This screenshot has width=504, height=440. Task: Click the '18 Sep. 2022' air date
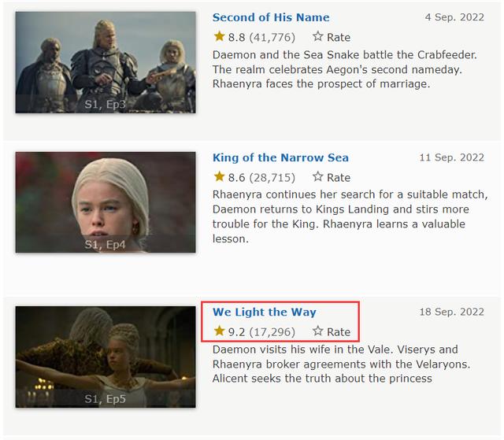click(451, 312)
